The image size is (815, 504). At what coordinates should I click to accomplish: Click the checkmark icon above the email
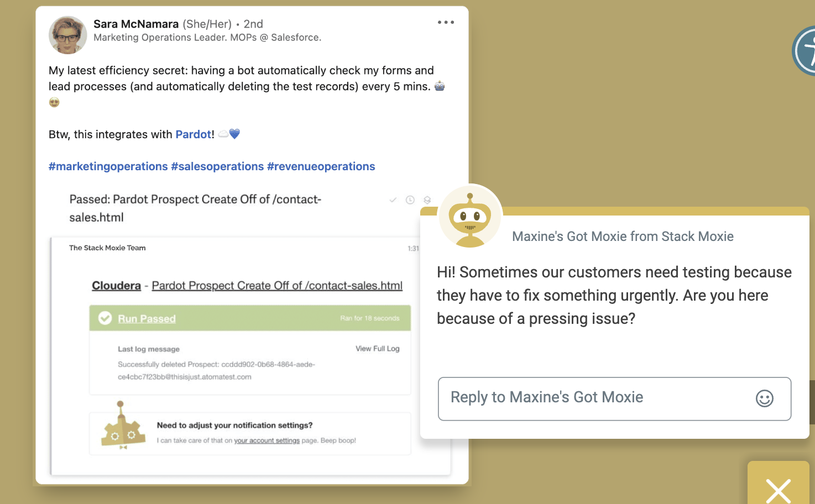pyautogui.click(x=393, y=200)
